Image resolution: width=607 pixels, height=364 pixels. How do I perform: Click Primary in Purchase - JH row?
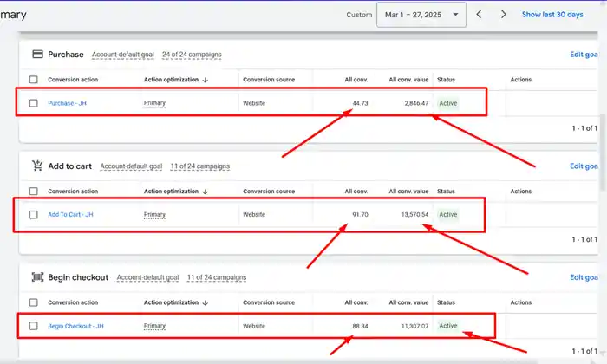tap(154, 103)
